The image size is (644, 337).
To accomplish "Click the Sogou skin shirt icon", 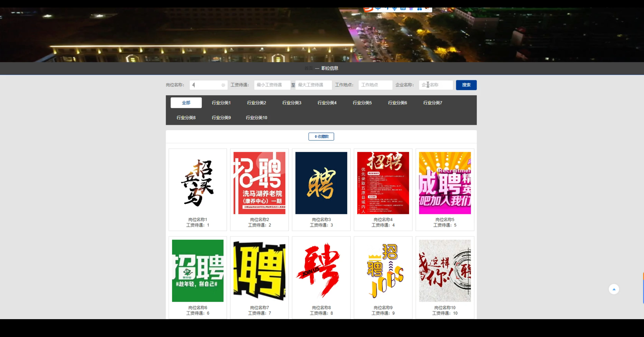I will tap(411, 9).
